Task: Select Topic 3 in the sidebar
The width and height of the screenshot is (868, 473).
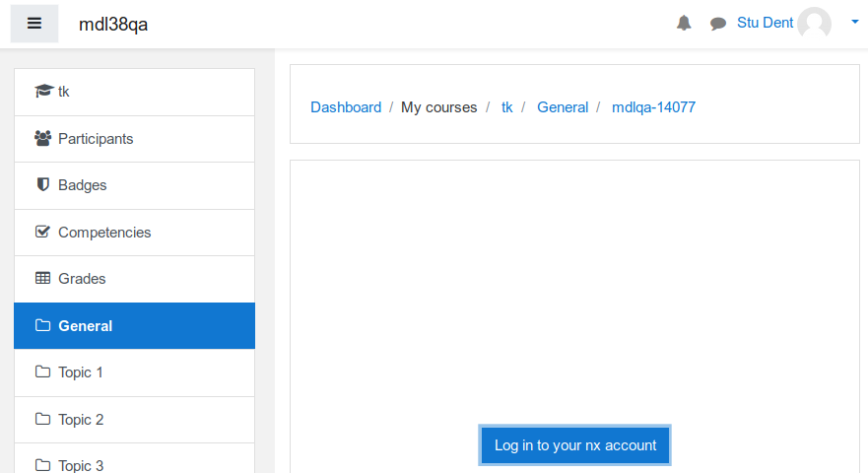Action: point(135,458)
